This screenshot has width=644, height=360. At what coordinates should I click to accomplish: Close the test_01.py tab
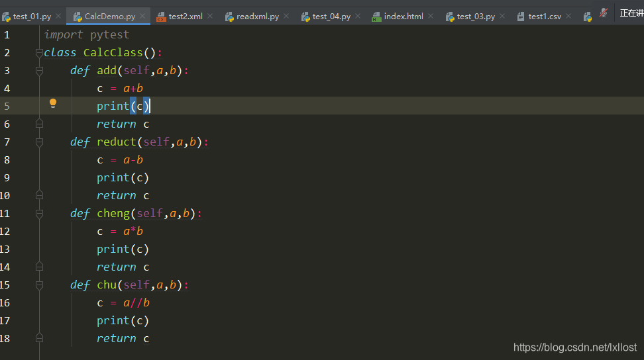point(58,16)
